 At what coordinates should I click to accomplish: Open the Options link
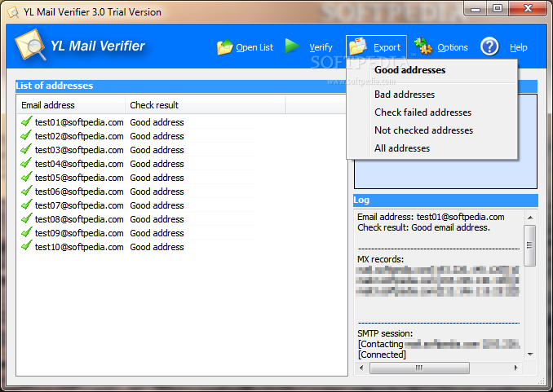pyautogui.click(x=453, y=47)
